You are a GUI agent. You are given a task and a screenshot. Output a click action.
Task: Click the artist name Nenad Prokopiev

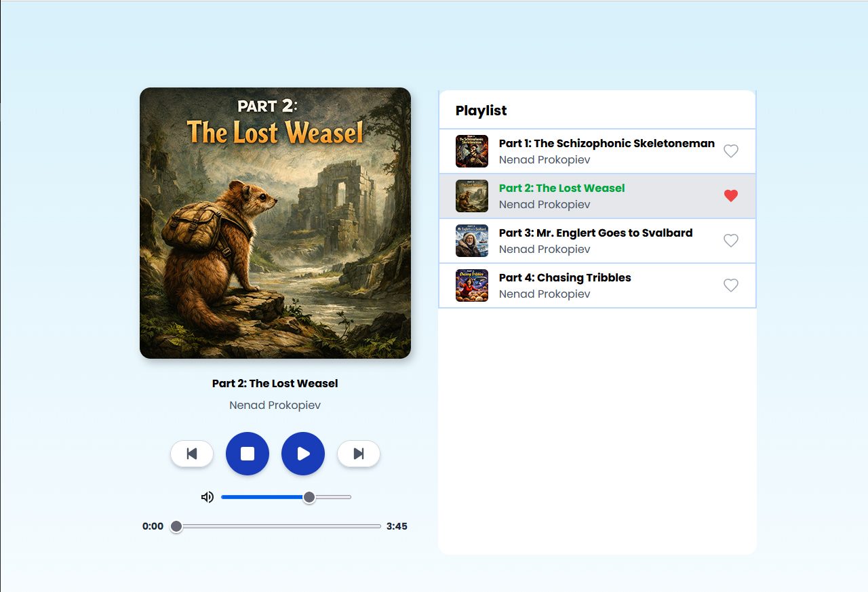(275, 405)
